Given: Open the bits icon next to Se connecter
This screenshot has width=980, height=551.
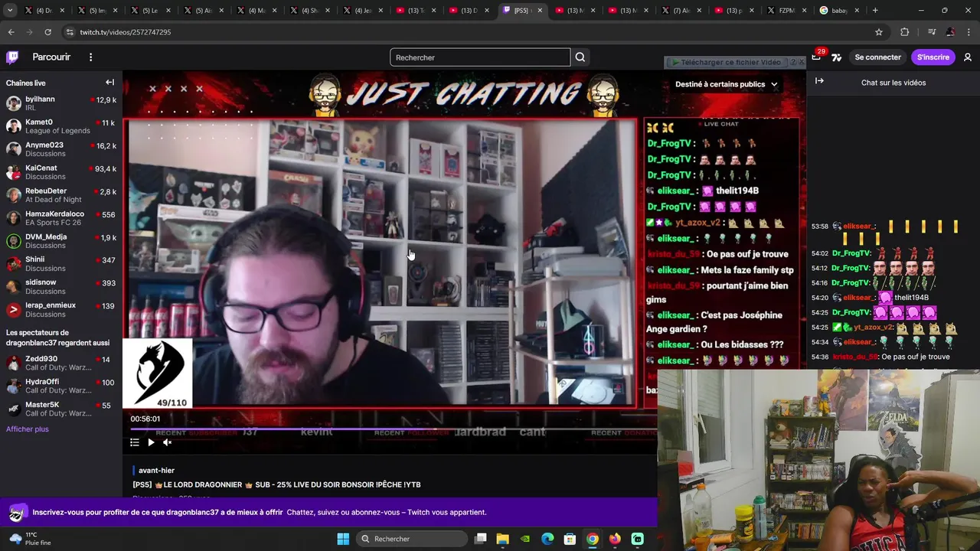Looking at the screenshot, I should pos(836,57).
